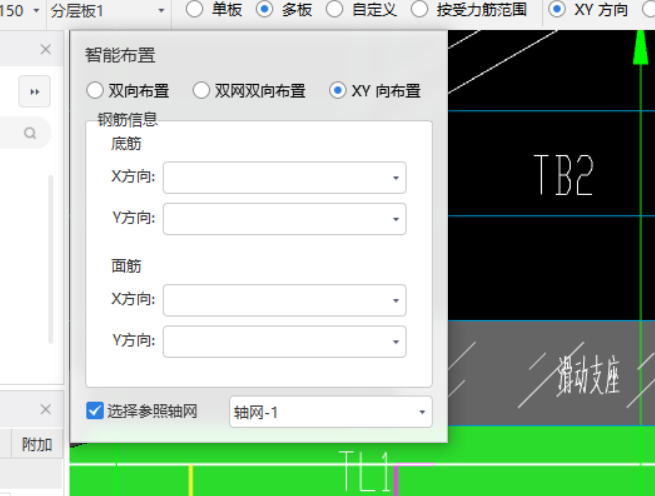Screen dimensions: 655x496
Task: Choose 多板 radio in top toolbar
Action: tap(264, 9)
